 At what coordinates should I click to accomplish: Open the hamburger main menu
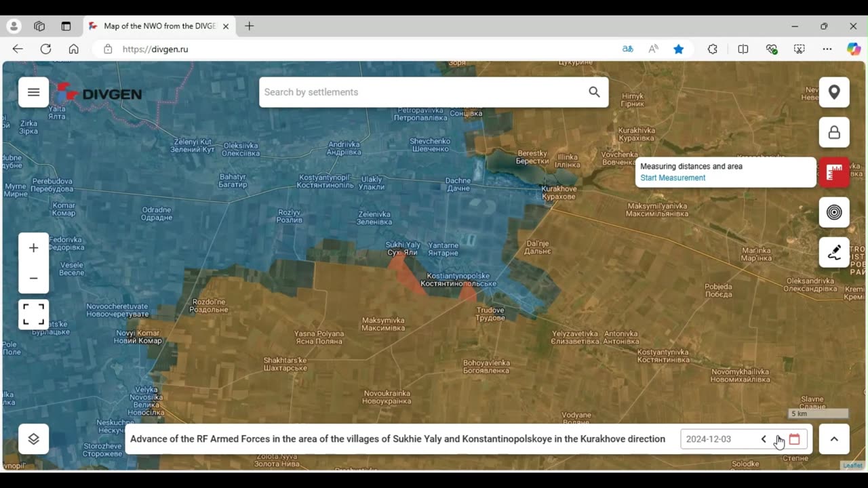(33, 92)
